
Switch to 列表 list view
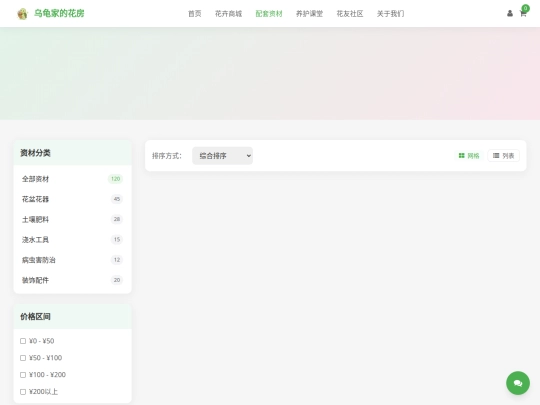[x=503, y=156]
